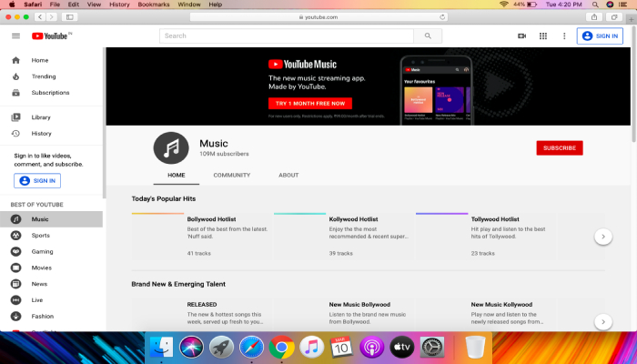Screen dimensions: 637x364
Task: Click the Fashion icon in sidebar
Action: [15, 316]
